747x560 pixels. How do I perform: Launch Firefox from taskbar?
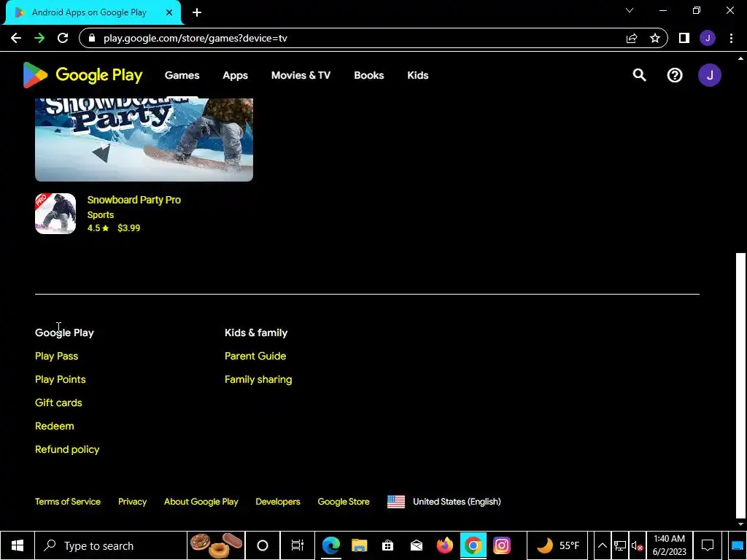pyautogui.click(x=445, y=545)
